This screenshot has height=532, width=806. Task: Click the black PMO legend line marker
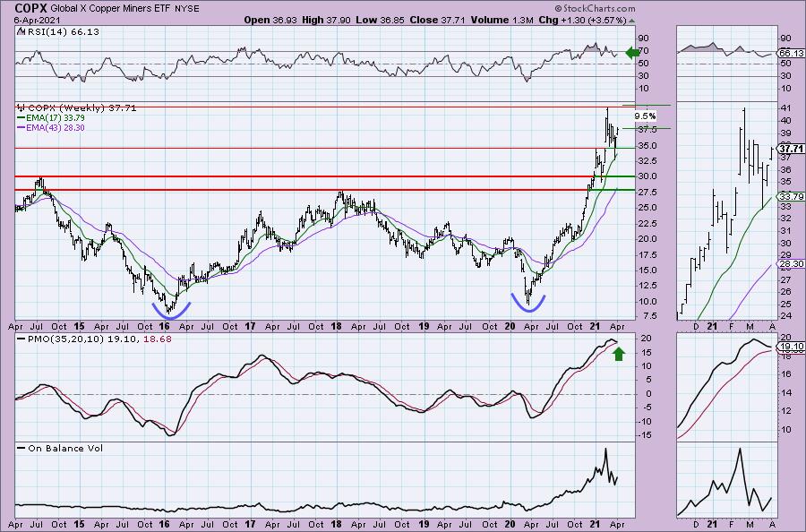tap(21, 339)
